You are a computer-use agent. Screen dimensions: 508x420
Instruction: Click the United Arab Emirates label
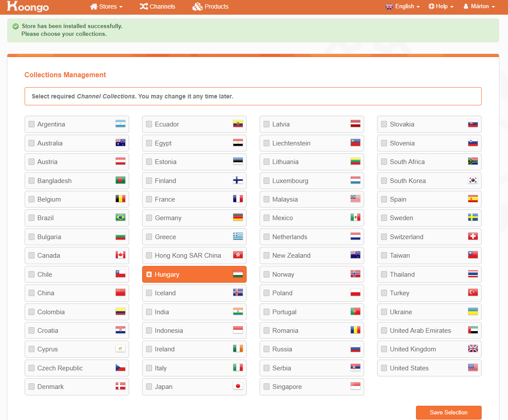click(420, 330)
